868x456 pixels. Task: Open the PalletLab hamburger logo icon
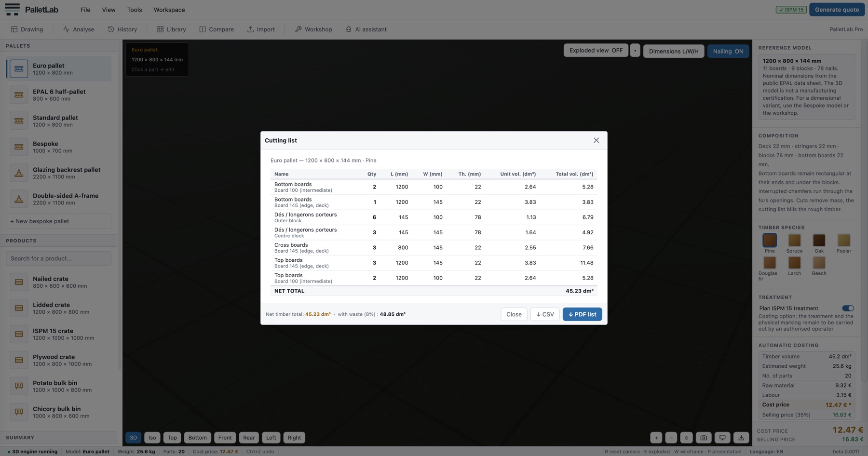click(x=12, y=9)
